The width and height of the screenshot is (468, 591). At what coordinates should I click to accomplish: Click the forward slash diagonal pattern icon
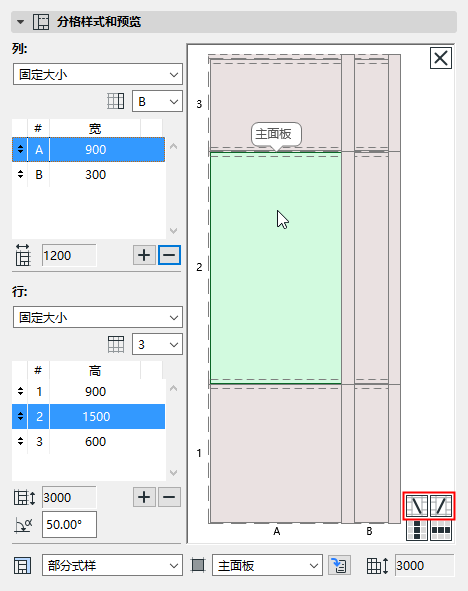pyautogui.click(x=441, y=506)
